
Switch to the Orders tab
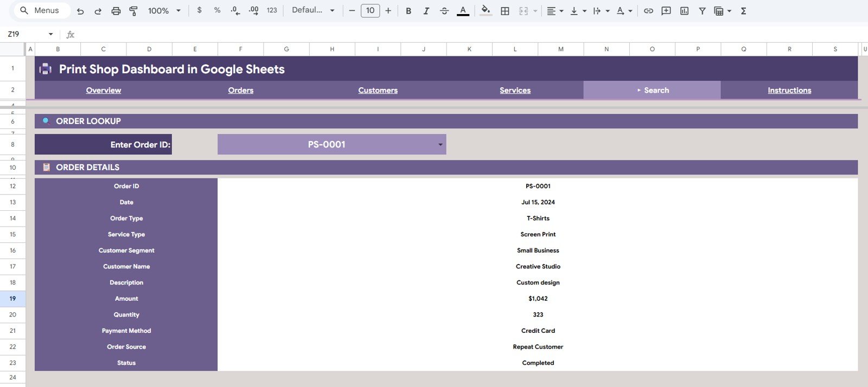(x=241, y=91)
